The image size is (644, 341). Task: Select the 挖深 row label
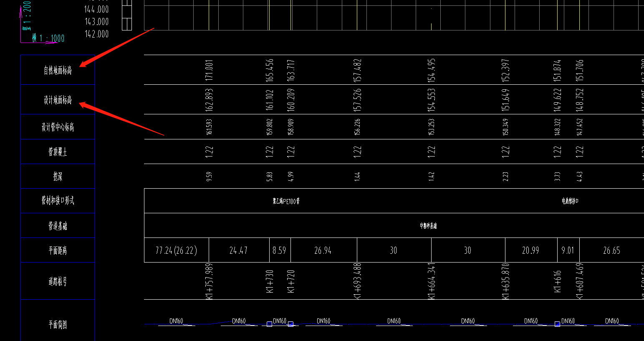(58, 177)
